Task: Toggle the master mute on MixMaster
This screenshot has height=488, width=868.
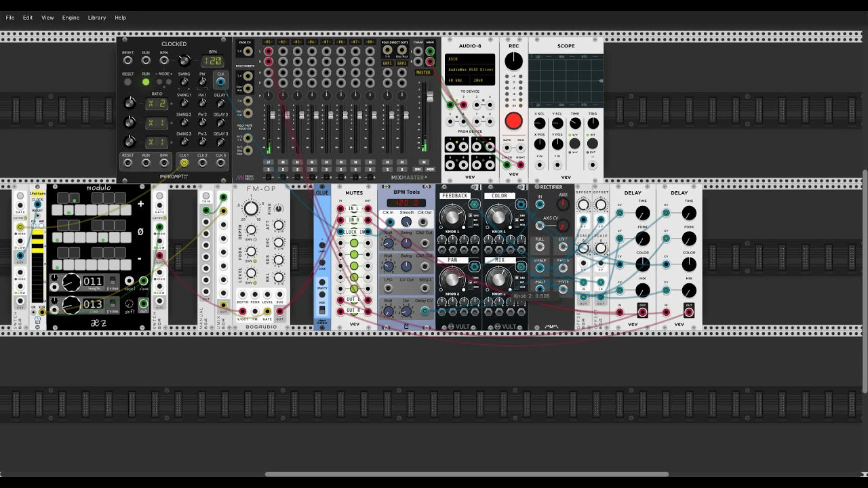Action: pos(425,163)
